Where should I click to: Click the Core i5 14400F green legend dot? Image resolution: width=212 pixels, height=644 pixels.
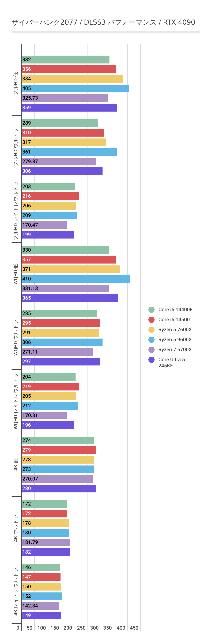pos(151,309)
